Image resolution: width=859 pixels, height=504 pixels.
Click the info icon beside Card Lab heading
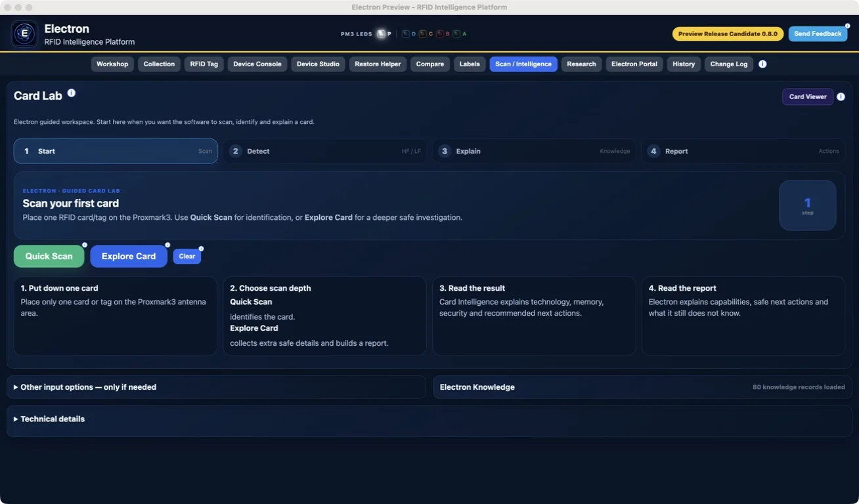click(72, 93)
